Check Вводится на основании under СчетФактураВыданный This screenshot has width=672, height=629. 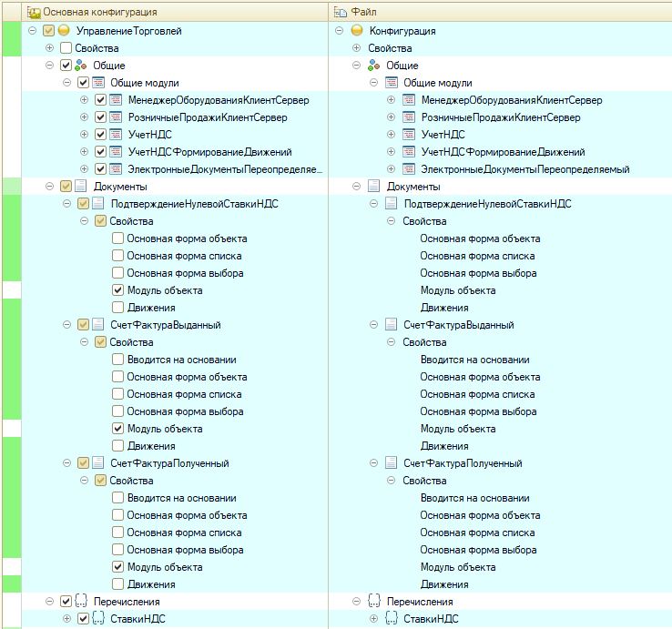(117, 359)
